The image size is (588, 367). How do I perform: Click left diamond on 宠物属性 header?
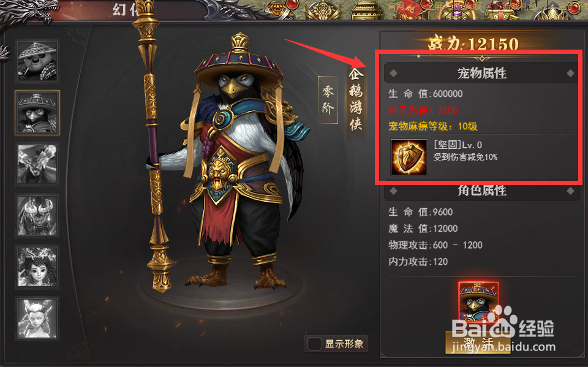click(x=393, y=74)
